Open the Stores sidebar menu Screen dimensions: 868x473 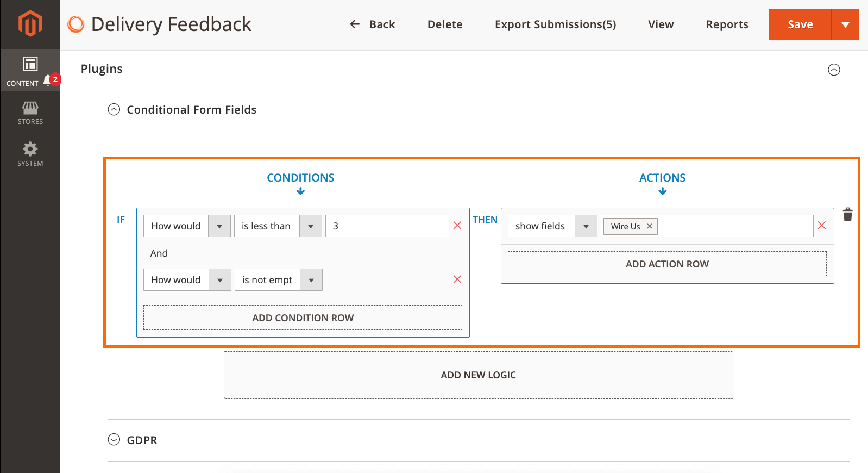pos(30,113)
